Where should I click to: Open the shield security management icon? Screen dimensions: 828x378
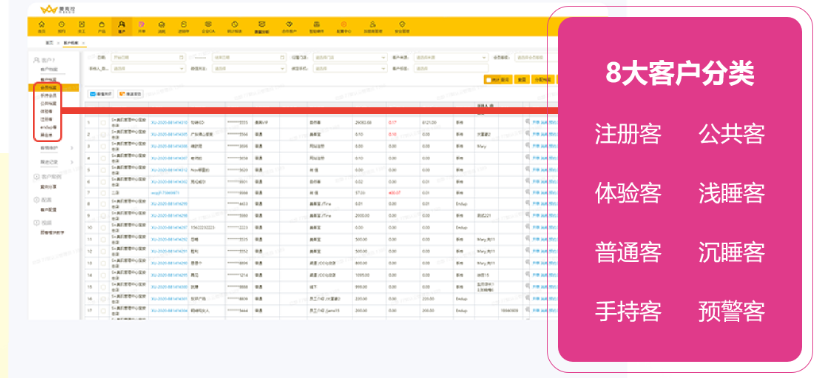402,24
